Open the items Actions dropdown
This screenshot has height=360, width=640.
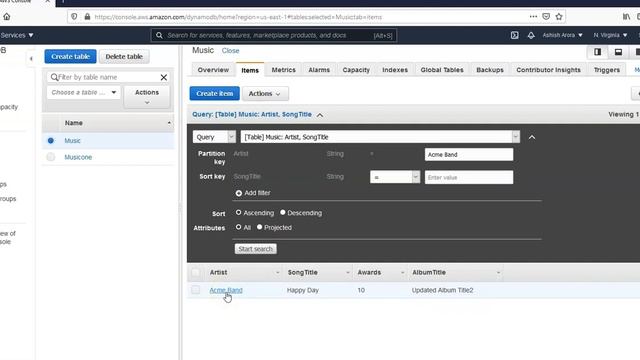pos(265,93)
